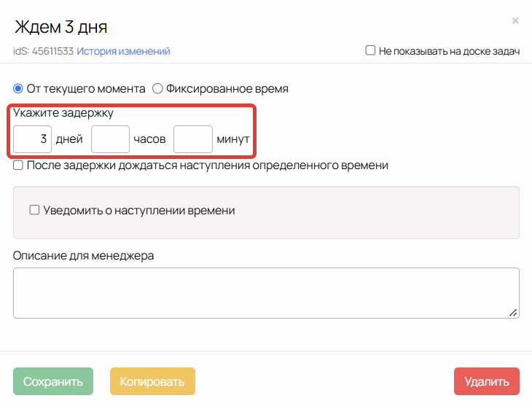The width and height of the screenshot is (532, 409).
Task: Click the idS: 45611533 text
Action: pyautogui.click(x=44, y=51)
